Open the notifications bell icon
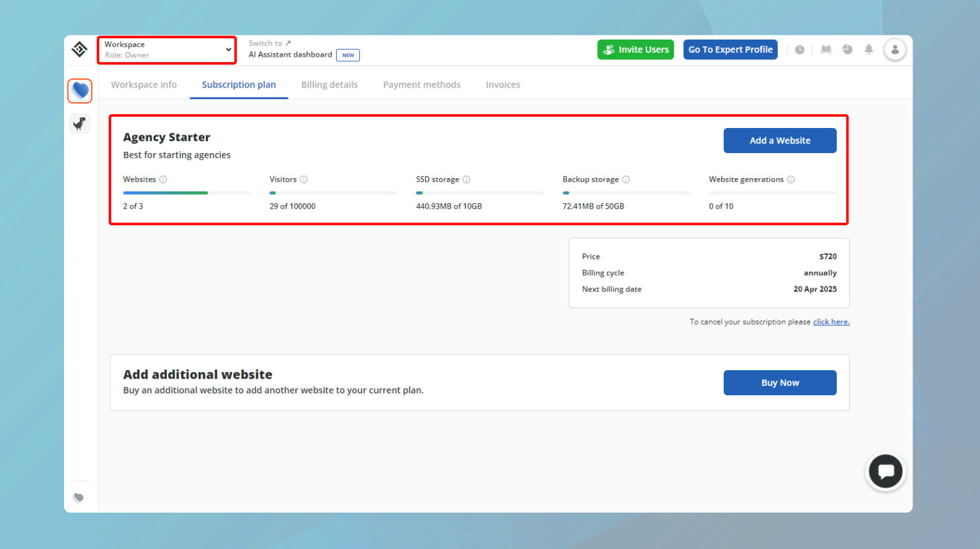The image size is (980, 549). click(868, 49)
